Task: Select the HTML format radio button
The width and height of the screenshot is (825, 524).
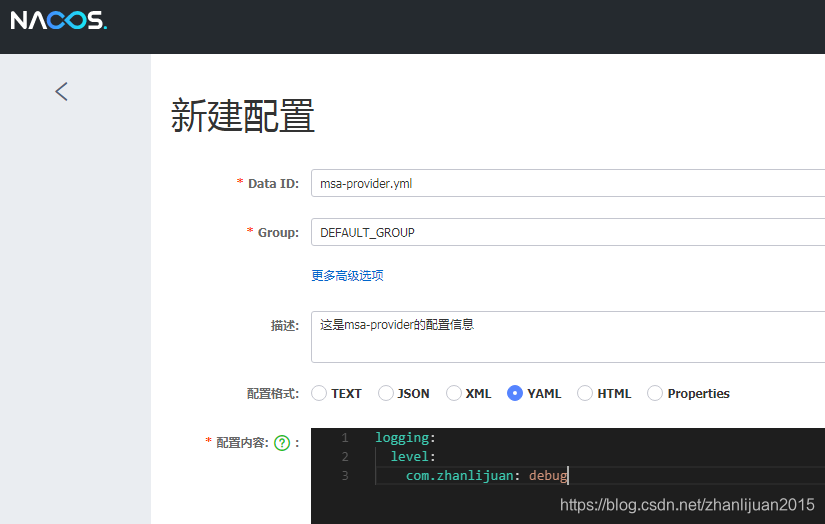Action: click(x=585, y=393)
